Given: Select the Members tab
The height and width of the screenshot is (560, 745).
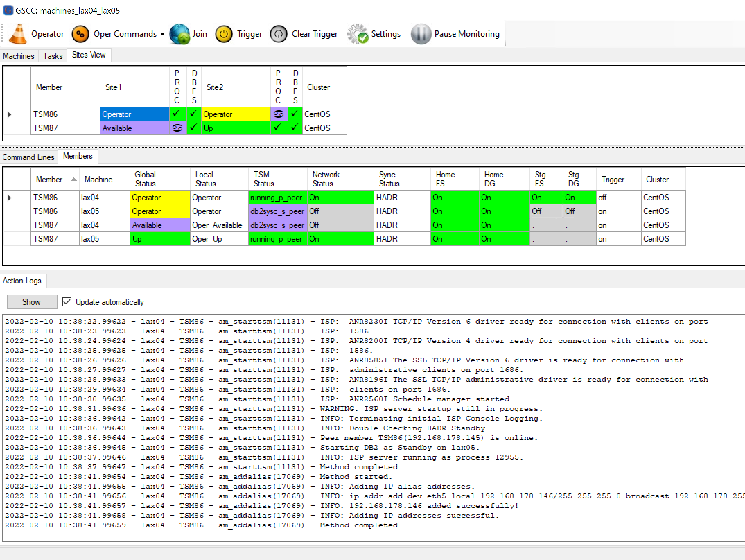Looking at the screenshot, I should [x=78, y=156].
